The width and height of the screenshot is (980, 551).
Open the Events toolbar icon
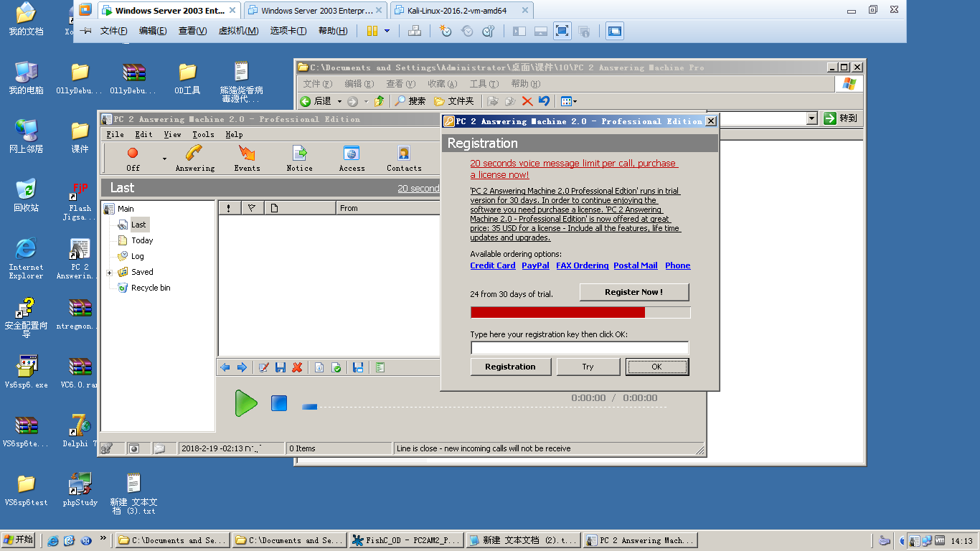247,158
